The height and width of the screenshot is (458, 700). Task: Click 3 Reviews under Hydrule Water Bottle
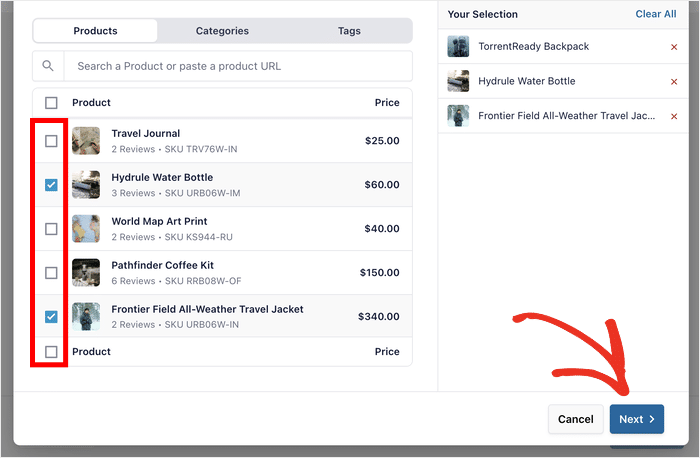(x=133, y=193)
